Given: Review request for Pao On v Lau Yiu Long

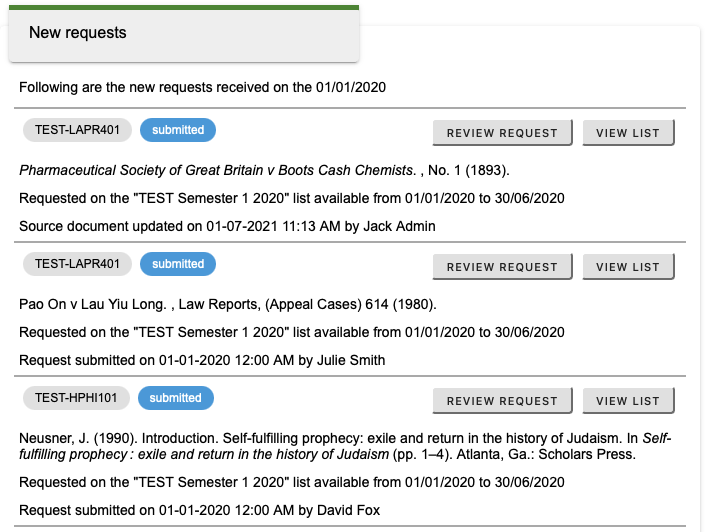Looking at the screenshot, I should [x=502, y=267].
